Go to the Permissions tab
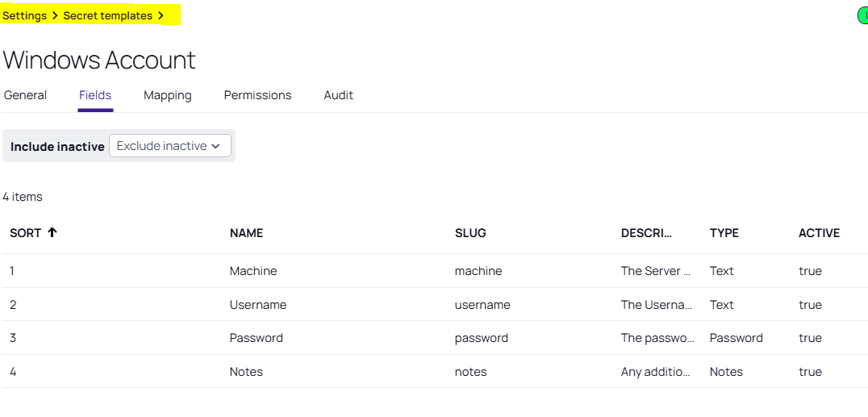 (257, 95)
